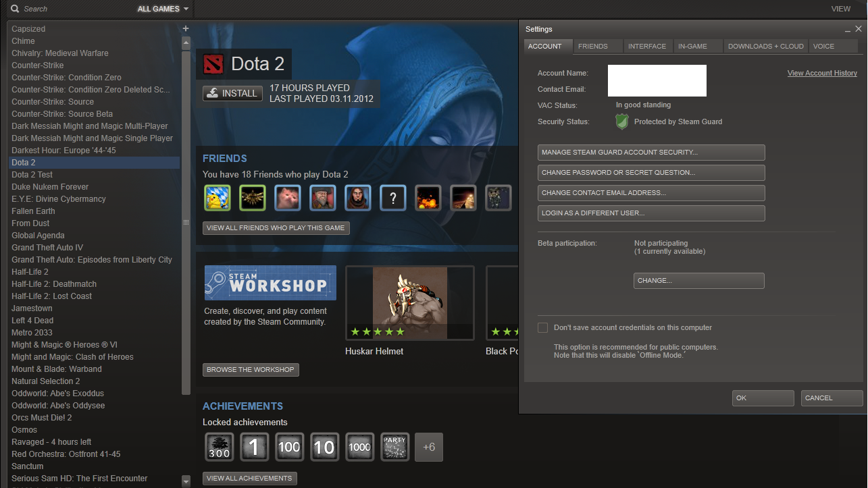Install Dota 2 with the Install button
The image size is (868, 488).
(233, 94)
